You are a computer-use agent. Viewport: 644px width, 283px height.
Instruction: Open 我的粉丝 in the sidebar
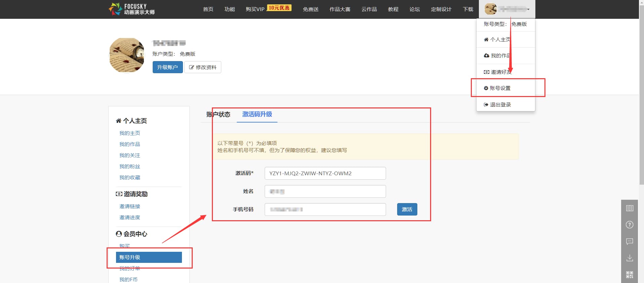click(x=129, y=167)
